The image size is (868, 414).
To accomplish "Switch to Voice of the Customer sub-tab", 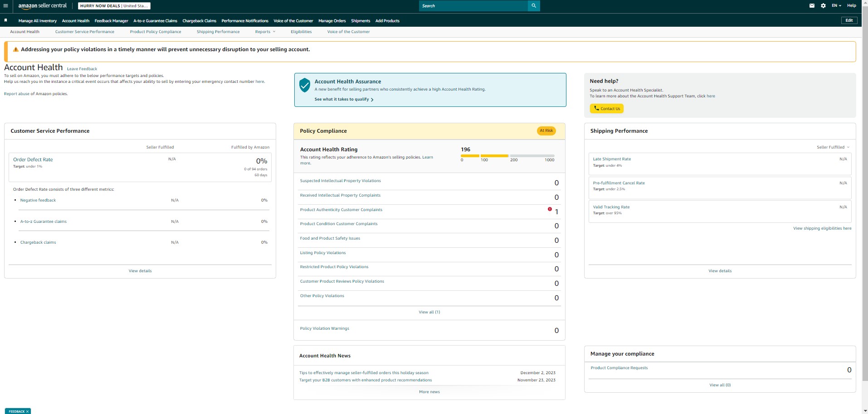I will tap(348, 32).
